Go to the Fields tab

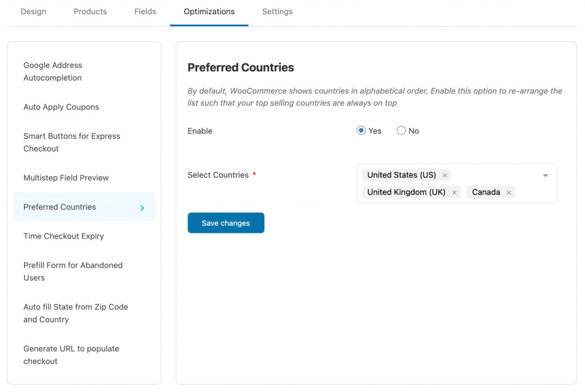click(x=145, y=11)
